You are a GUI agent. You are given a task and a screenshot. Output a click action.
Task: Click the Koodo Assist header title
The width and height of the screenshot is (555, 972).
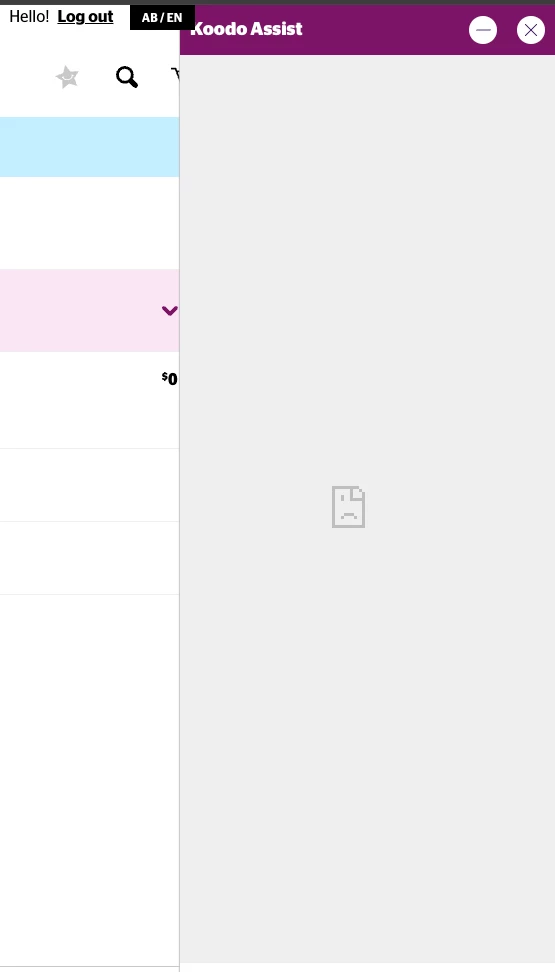click(x=247, y=29)
